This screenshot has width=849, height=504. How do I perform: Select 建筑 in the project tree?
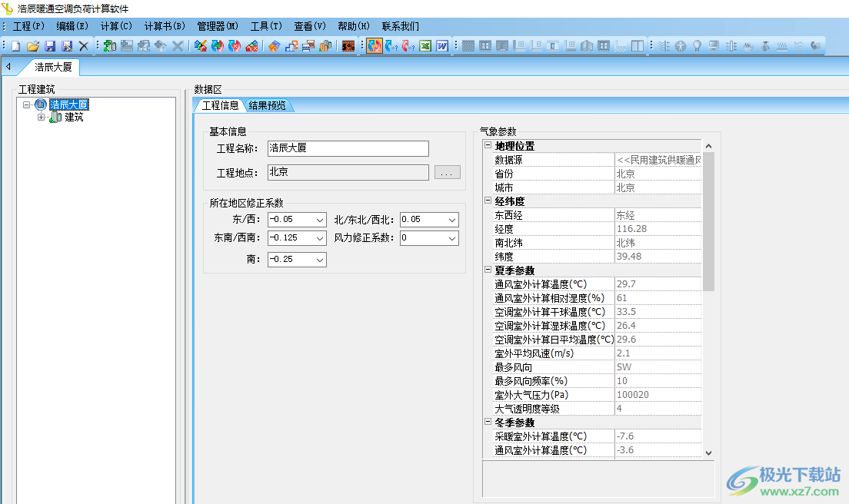pos(74,117)
